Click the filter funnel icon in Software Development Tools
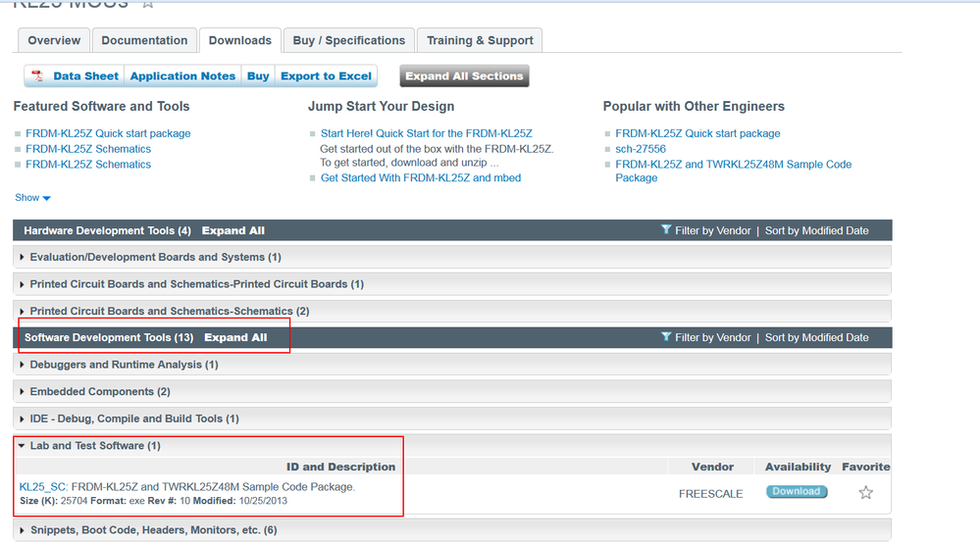 [x=666, y=337]
